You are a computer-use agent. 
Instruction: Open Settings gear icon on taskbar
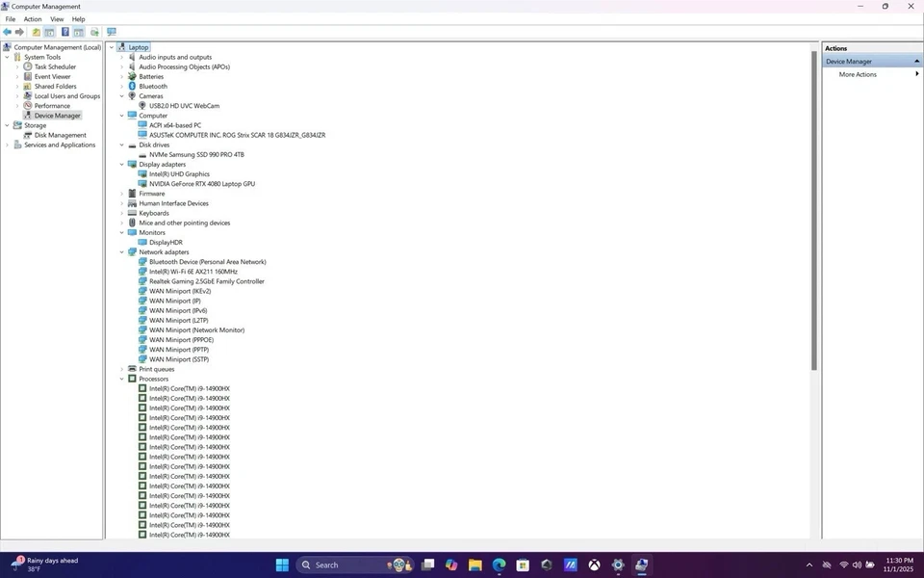pos(618,565)
